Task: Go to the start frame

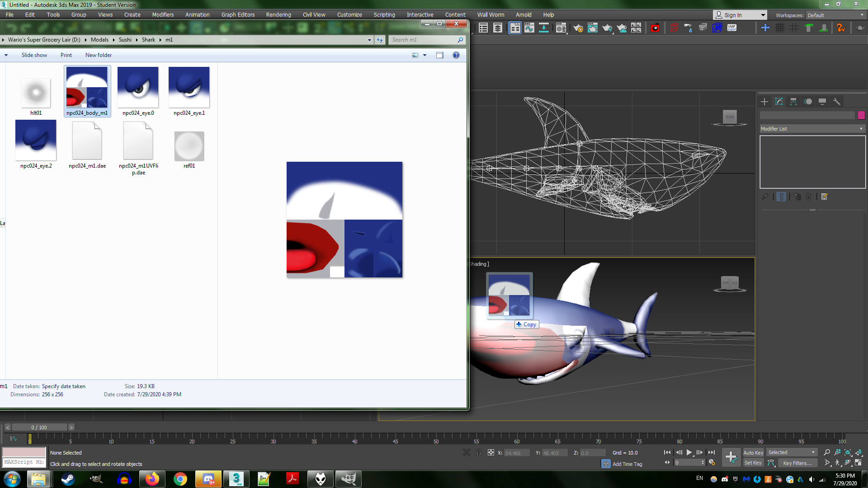Action: click(x=667, y=452)
